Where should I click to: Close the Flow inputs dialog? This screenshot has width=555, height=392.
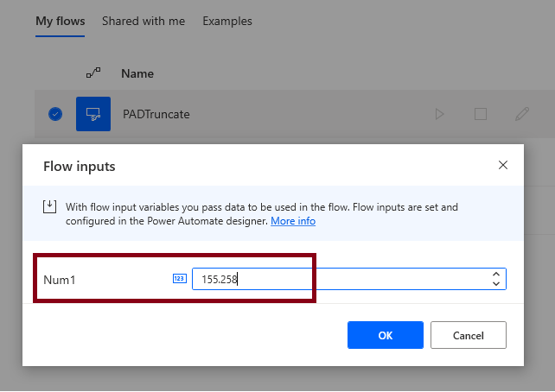(503, 165)
